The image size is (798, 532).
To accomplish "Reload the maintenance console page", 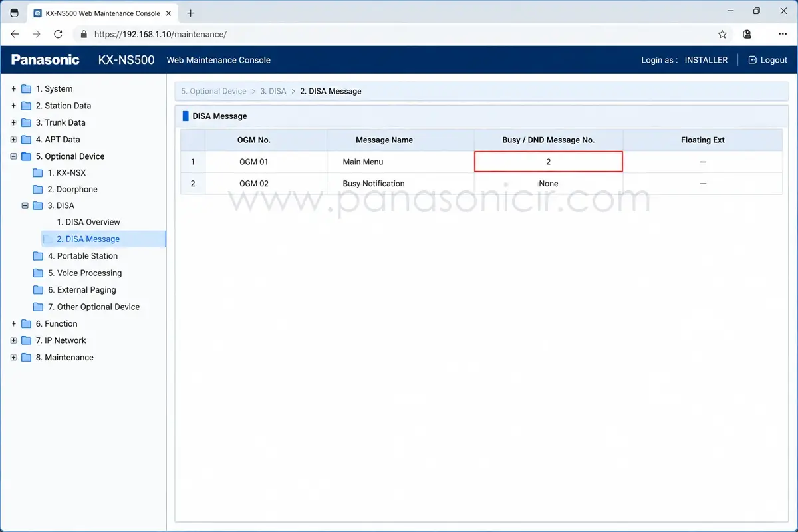I will (59, 34).
